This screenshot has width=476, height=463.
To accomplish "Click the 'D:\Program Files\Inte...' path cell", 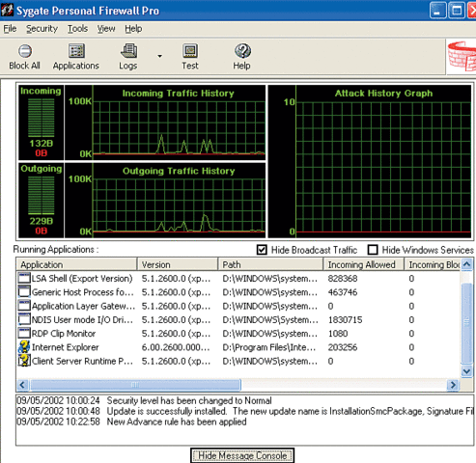I will tap(269, 347).
